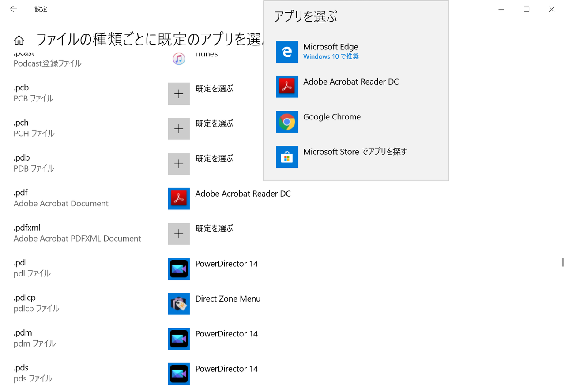This screenshot has height=392, width=565.
Task: Click the plus icon for .pcb
Action: tap(179, 93)
